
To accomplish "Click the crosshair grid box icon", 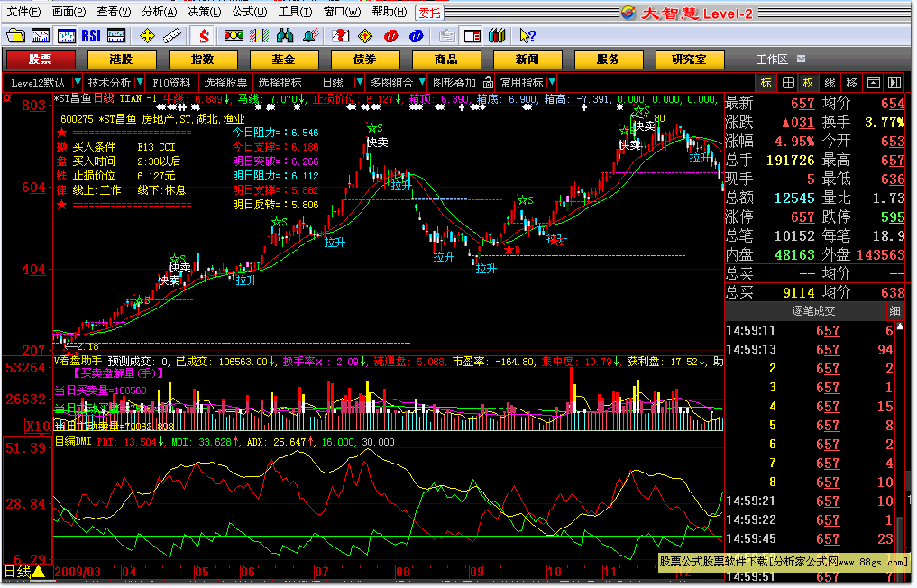I will tap(788, 83).
